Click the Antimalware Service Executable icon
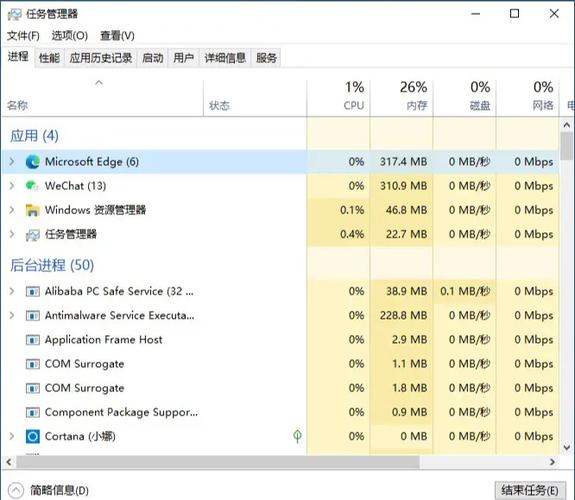This screenshot has width=575, height=500. tap(33, 315)
